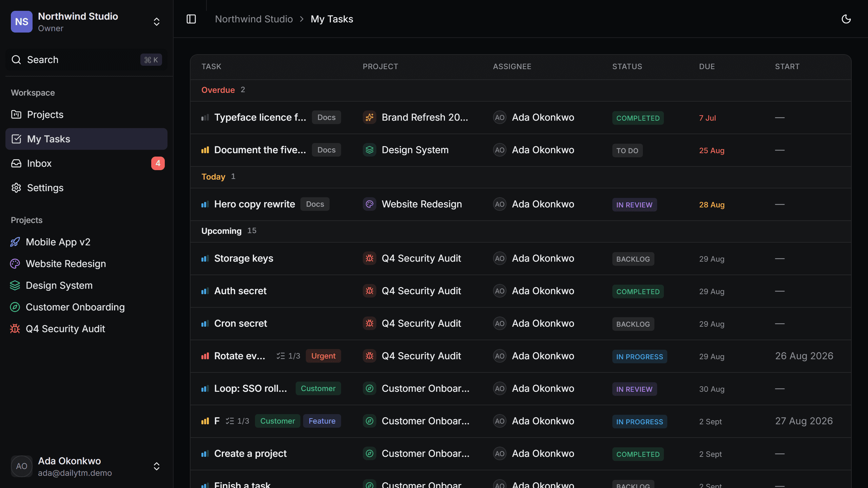
Task: Open Projects in the sidebar
Action: tap(86, 115)
